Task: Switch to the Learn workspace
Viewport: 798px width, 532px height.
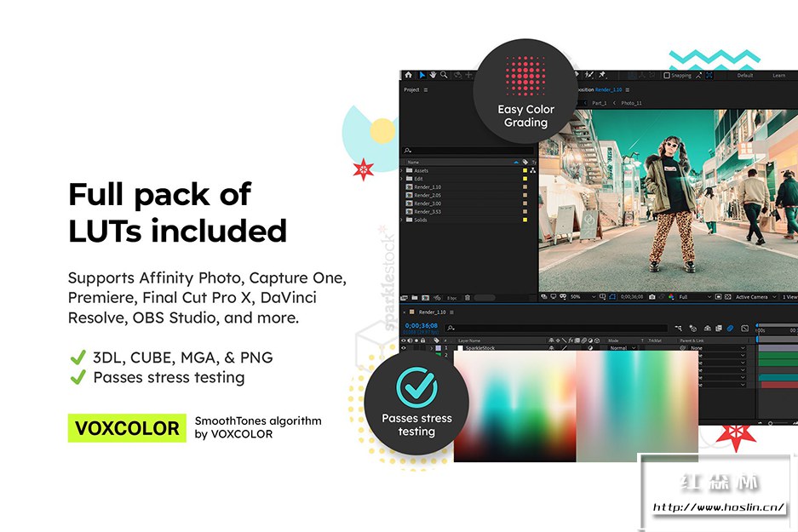Action: tap(778, 75)
